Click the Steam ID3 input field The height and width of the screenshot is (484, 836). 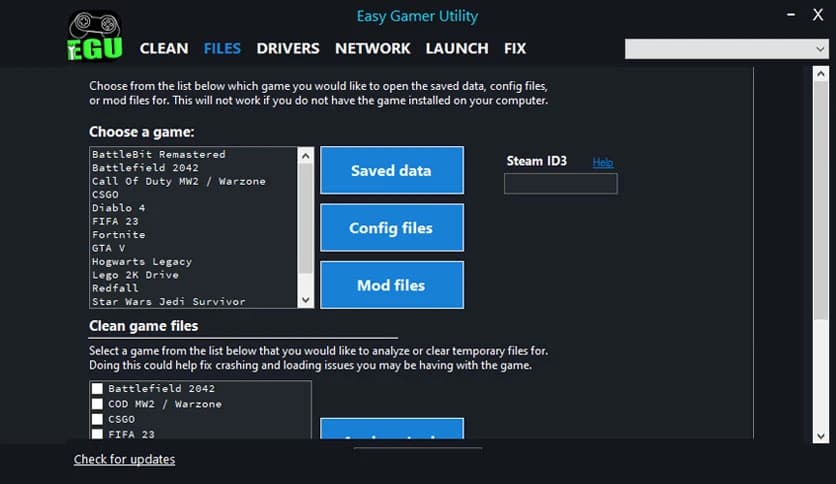coord(561,184)
